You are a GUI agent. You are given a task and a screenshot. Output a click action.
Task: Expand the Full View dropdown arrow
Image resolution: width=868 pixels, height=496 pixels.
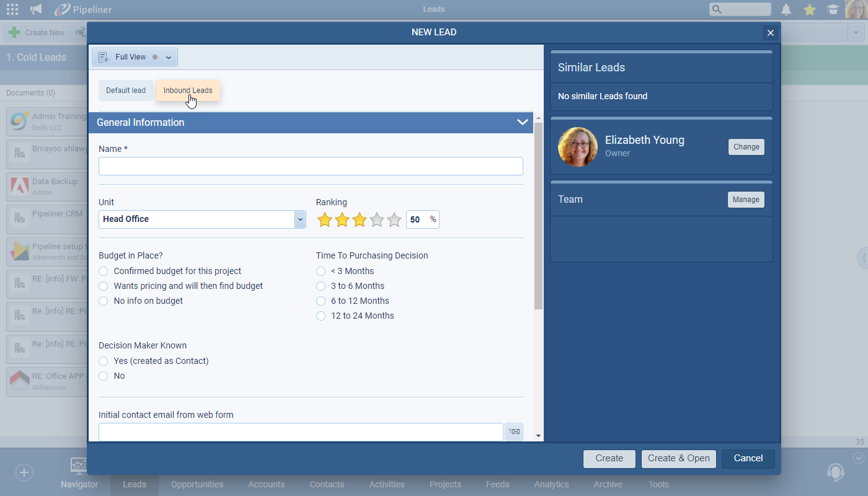(168, 58)
